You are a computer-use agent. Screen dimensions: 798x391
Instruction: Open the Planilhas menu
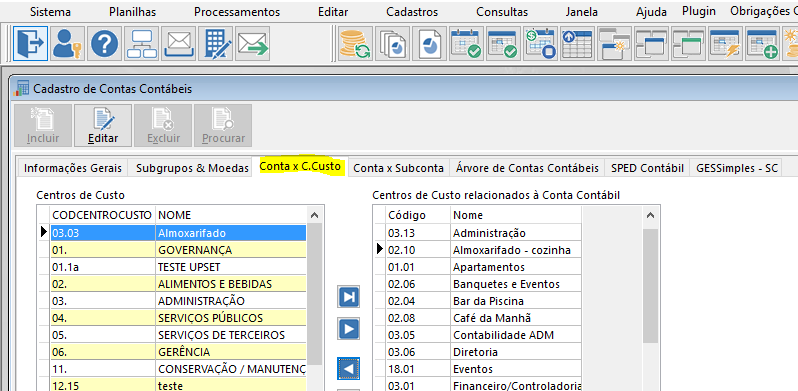tap(132, 12)
